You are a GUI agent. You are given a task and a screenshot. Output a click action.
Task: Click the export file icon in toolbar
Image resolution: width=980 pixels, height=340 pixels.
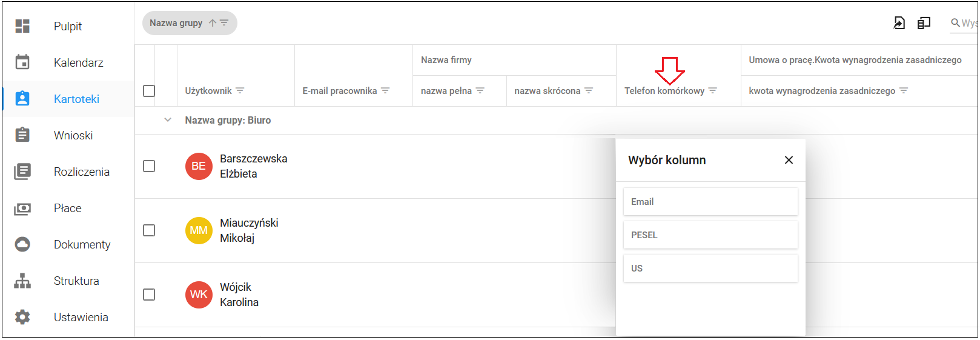(899, 23)
